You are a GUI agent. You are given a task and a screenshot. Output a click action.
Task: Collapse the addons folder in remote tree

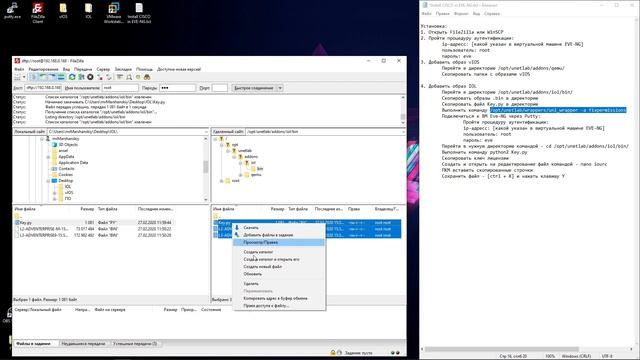click(234, 157)
